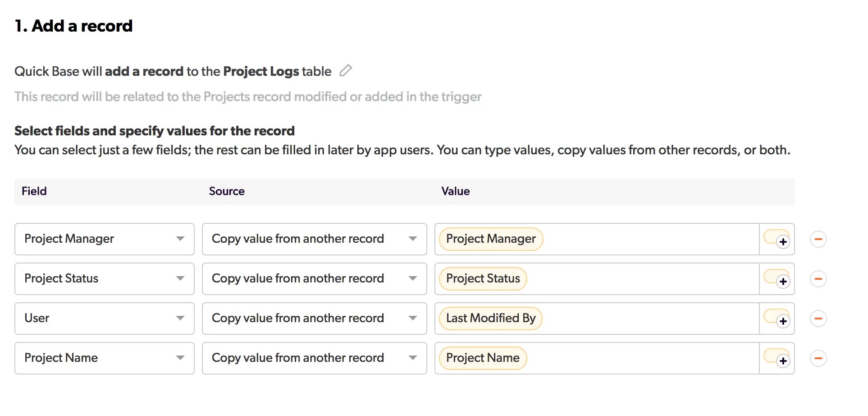Expand Source dropdown for Project Name row

pyautogui.click(x=314, y=358)
